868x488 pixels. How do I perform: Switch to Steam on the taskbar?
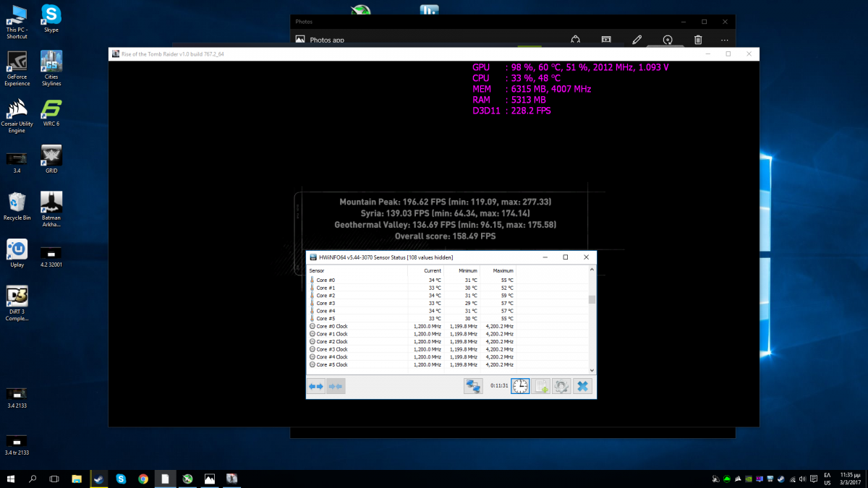[x=98, y=479]
